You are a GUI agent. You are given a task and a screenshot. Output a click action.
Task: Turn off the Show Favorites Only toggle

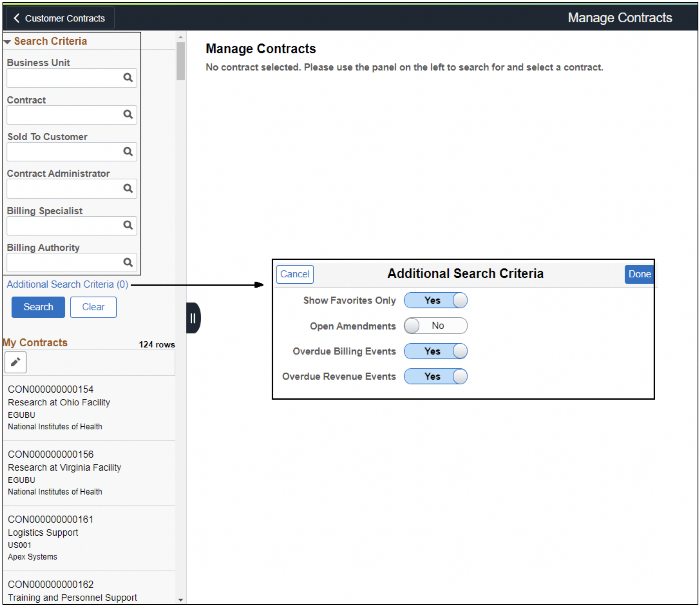coord(435,300)
